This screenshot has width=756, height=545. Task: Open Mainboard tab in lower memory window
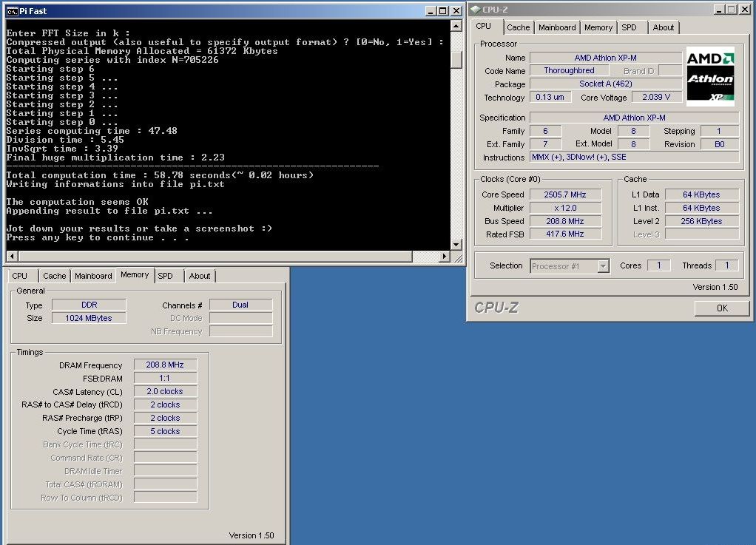pos(93,276)
